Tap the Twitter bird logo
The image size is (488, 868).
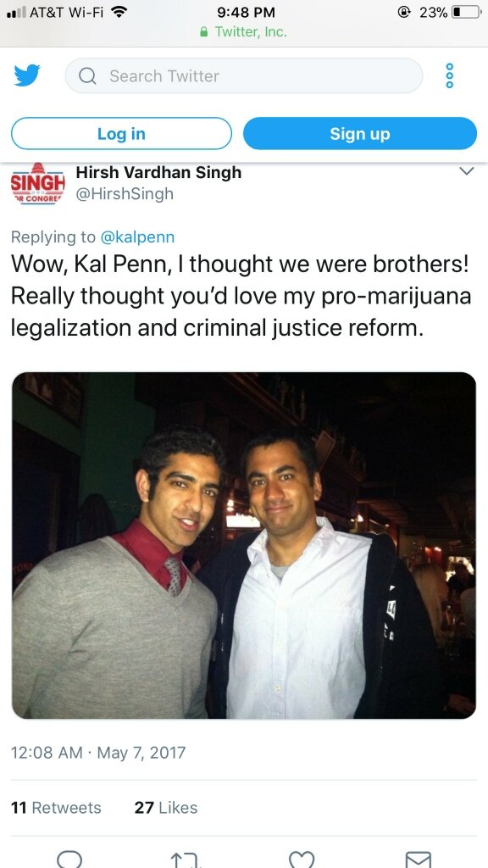(27, 75)
